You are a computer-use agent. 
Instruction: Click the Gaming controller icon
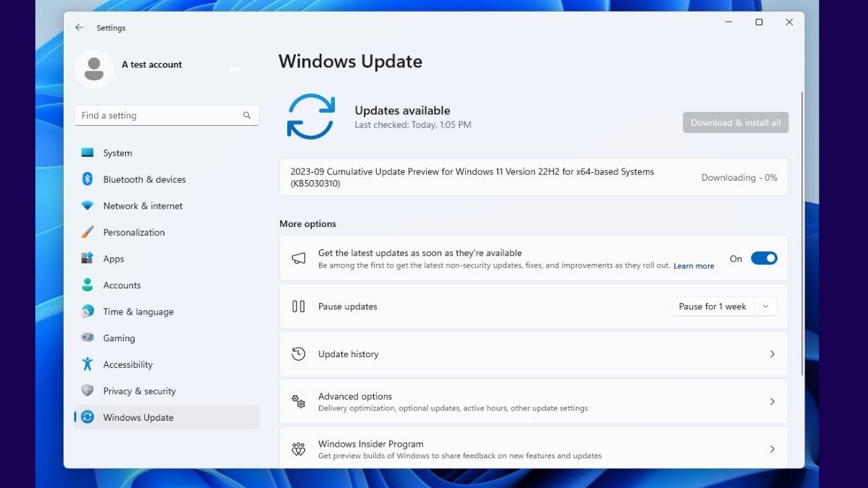tap(88, 338)
